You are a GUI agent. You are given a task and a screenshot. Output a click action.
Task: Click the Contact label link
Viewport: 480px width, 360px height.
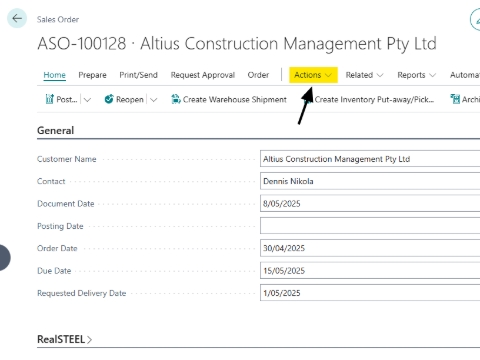[51, 181]
